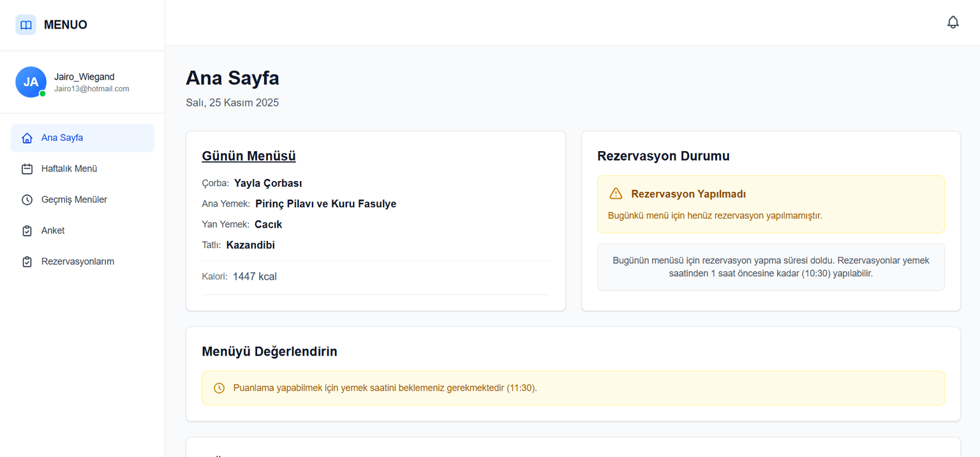Open notifications via the bell icon
Viewport: 980px width, 457px height.
(953, 22)
